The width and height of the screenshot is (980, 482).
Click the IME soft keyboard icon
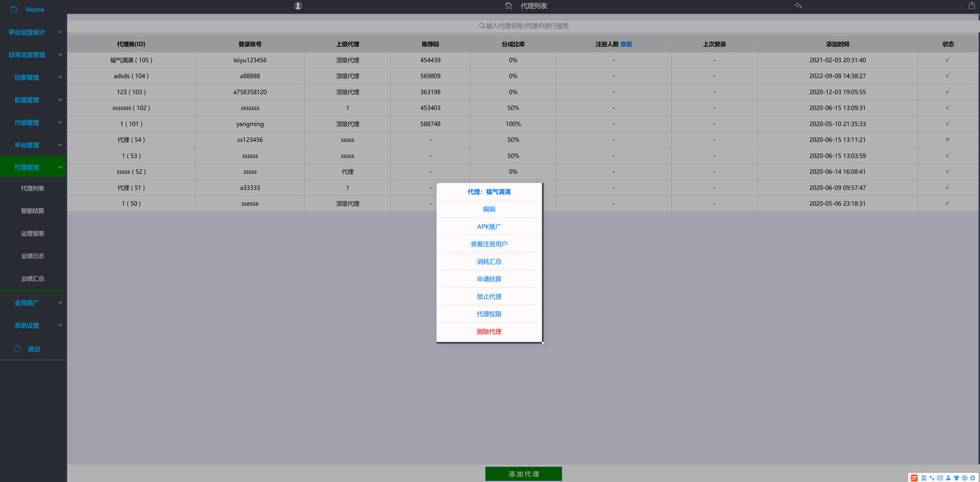click(x=940, y=478)
